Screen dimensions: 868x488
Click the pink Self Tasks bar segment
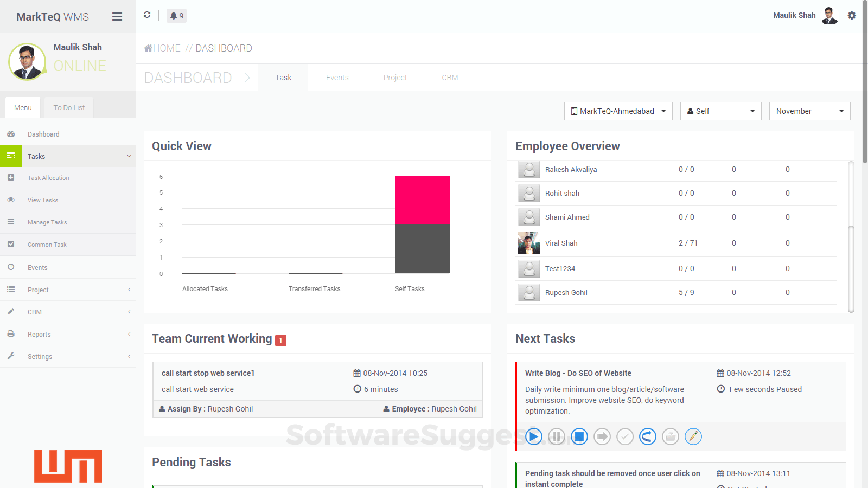coord(422,200)
